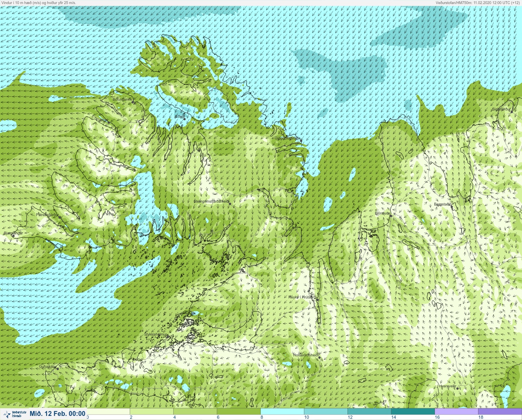
Task: Select the 16–18 m/s lavender legend swatch
Action: coord(456,411)
